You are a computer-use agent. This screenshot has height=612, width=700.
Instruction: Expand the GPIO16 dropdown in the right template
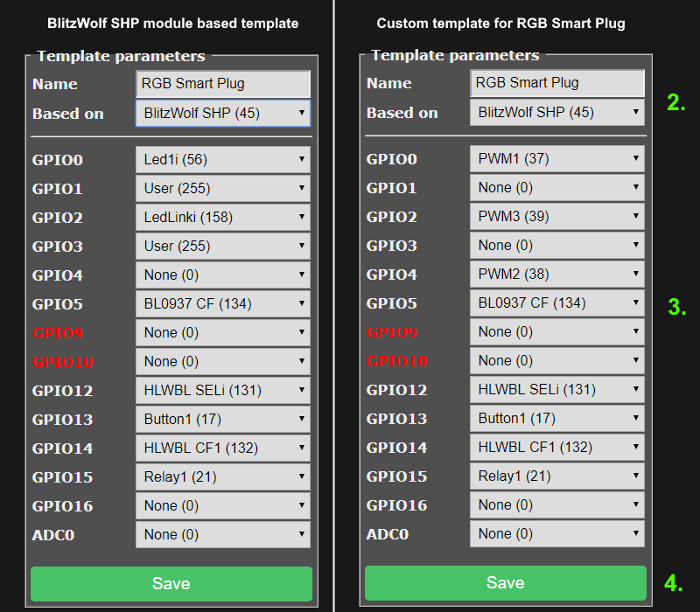click(x=557, y=505)
